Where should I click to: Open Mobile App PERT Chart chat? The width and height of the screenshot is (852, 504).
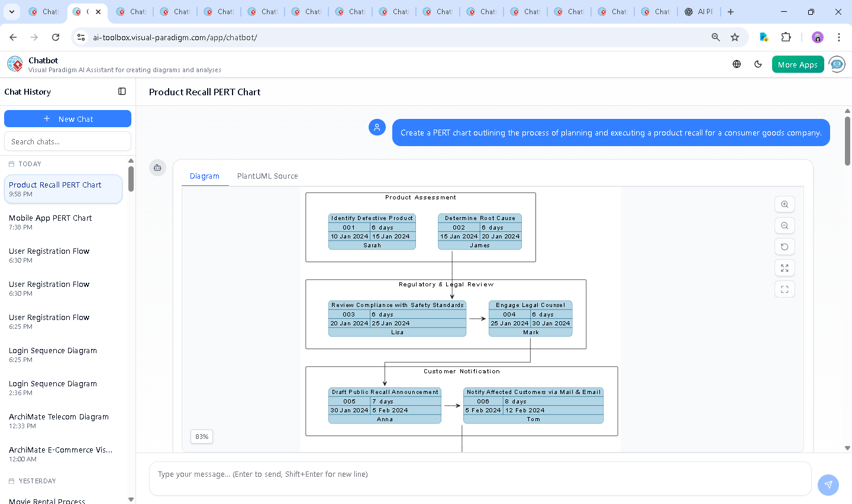[50, 222]
